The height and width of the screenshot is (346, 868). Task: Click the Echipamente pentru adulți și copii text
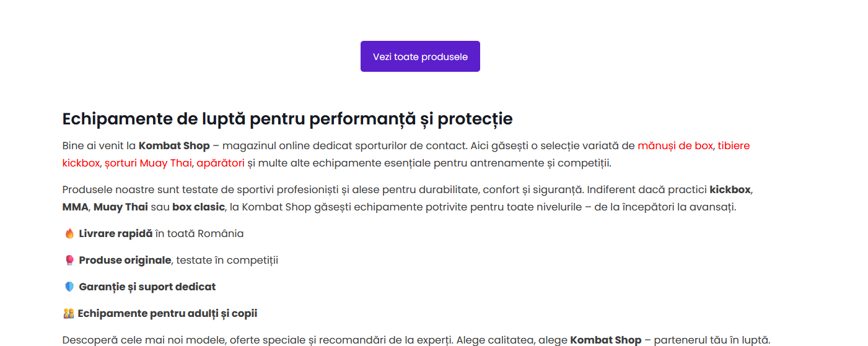point(167,314)
